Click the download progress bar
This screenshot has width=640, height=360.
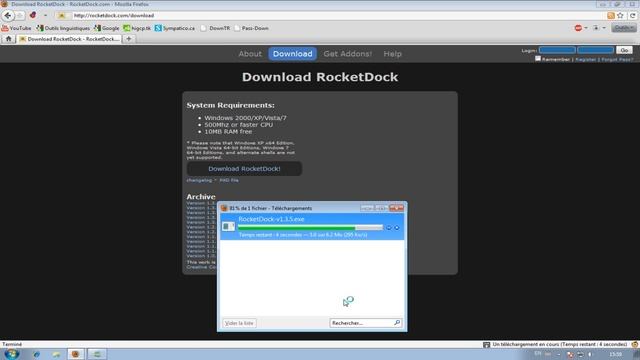point(310,227)
